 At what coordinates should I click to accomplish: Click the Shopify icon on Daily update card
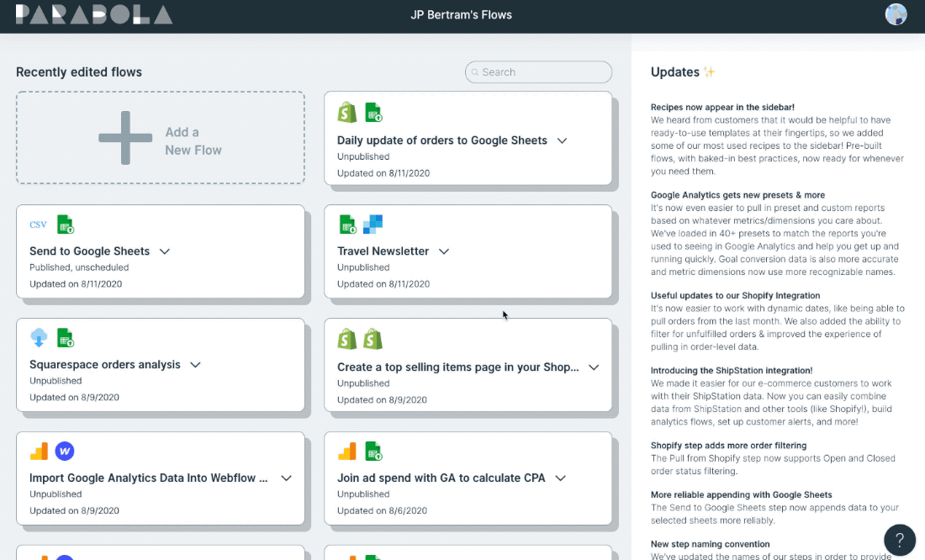point(346,112)
